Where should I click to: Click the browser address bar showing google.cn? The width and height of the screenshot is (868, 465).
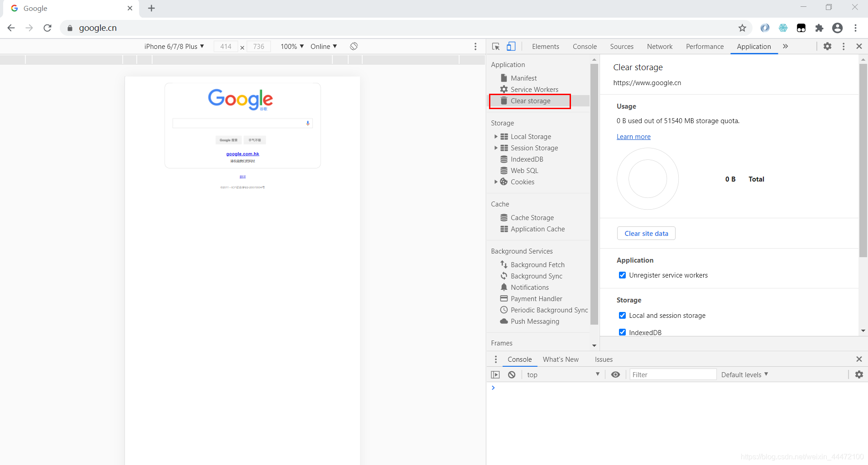[405, 28]
